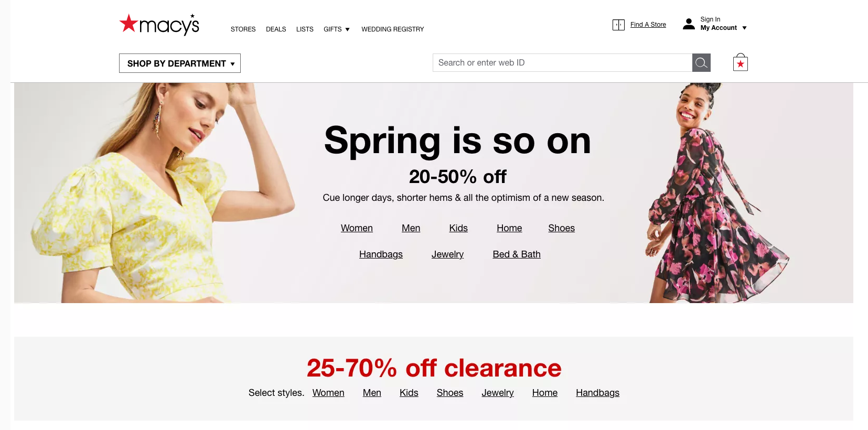The height and width of the screenshot is (430, 868).
Task: Open the Wedding Registry link
Action: 393,29
